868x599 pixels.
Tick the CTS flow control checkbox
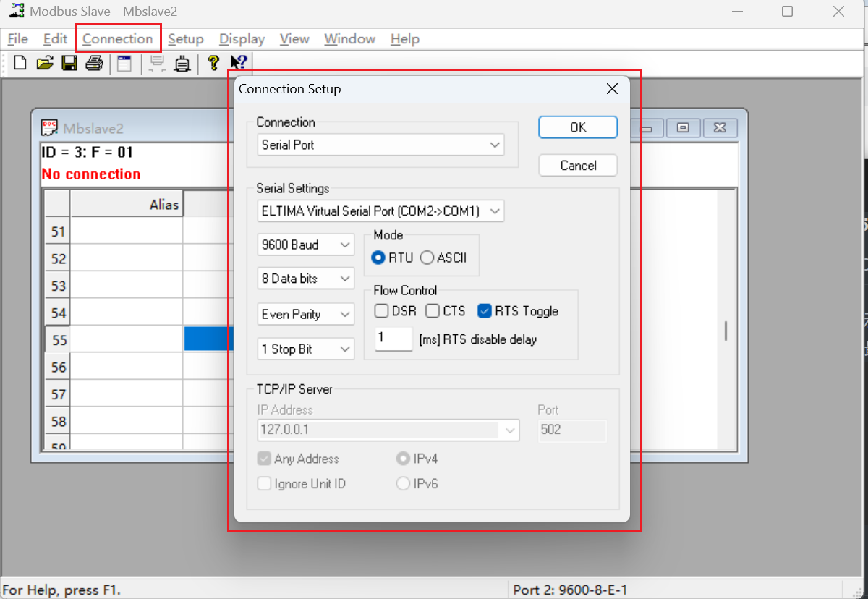[x=433, y=311]
